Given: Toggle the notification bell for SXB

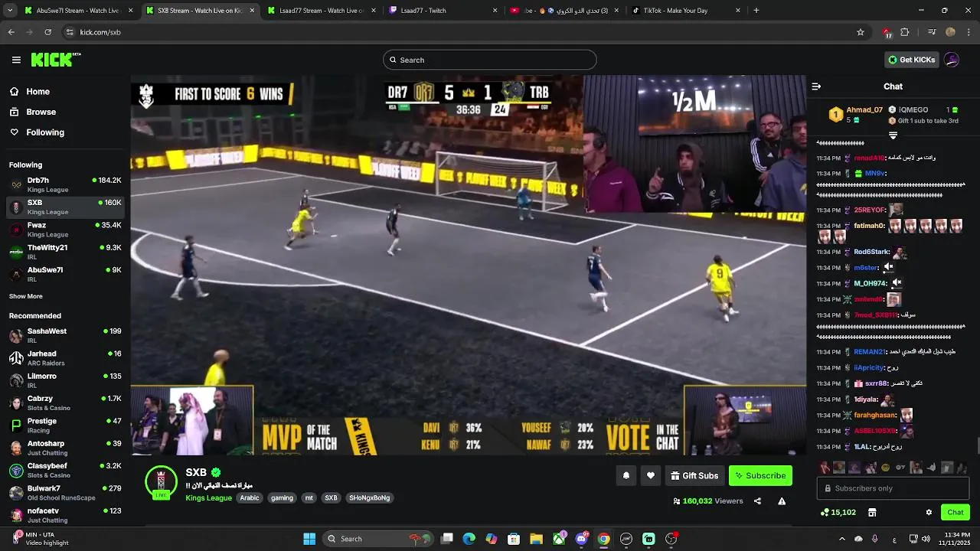Looking at the screenshot, I should [626, 475].
